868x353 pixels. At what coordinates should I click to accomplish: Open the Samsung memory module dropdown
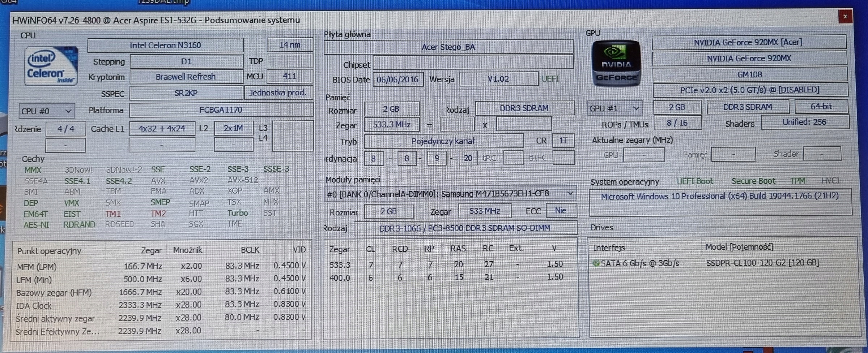pos(450,194)
